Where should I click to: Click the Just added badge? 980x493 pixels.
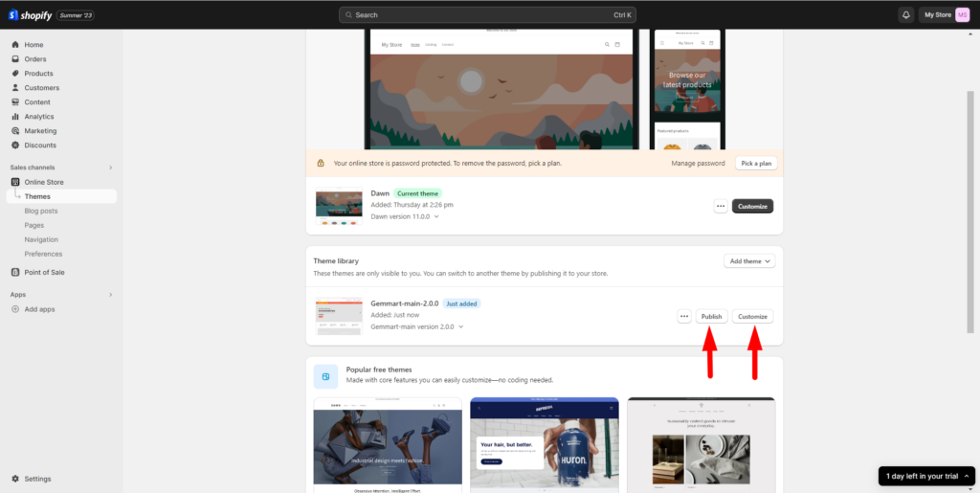pyautogui.click(x=462, y=303)
